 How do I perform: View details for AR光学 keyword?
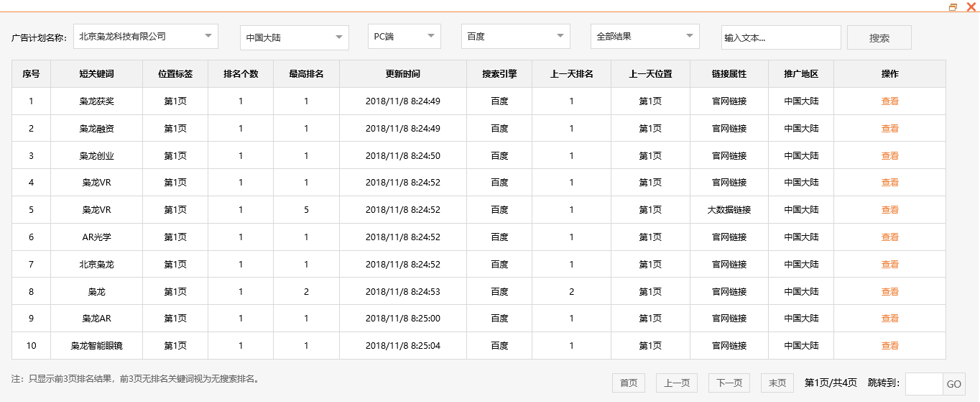890,237
